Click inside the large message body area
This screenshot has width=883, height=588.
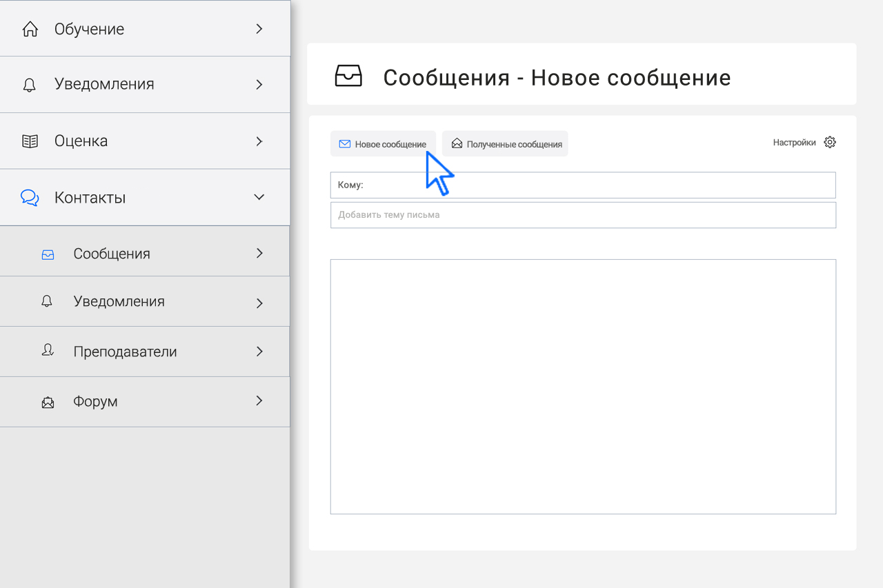coord(583,387)
